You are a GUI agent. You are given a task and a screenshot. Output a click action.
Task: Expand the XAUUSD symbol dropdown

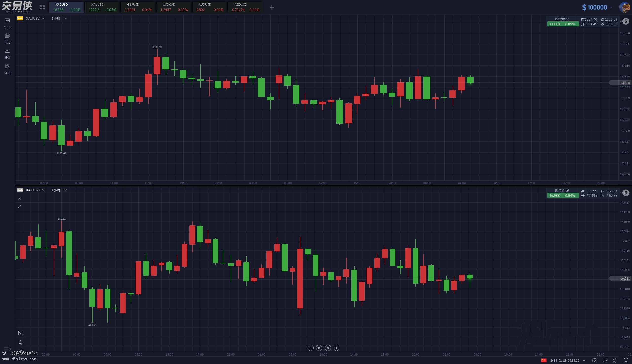[35, 18]
